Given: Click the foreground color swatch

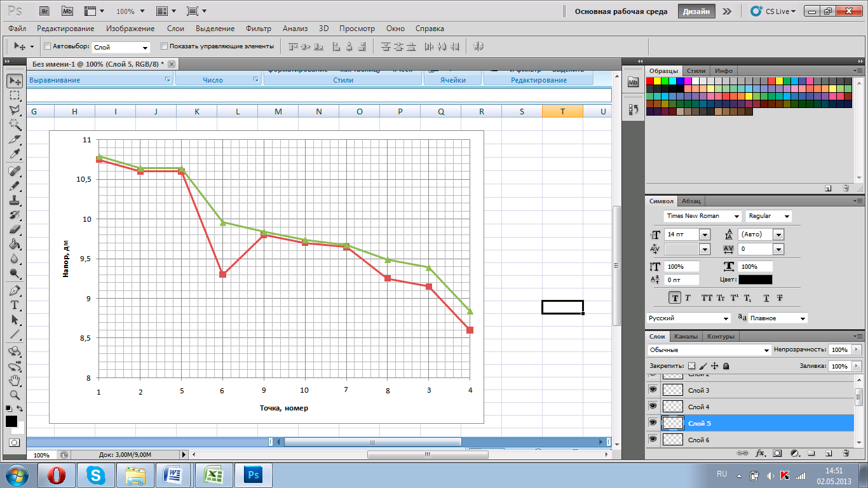Looking at the screenshot, I should tap(11, 421).
